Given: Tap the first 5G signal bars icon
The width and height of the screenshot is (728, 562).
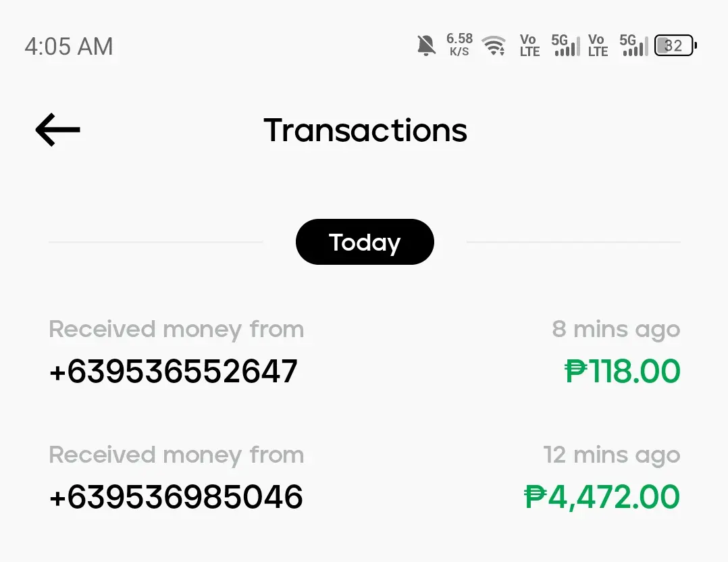Looking at the screenshot, I should pos(565,45).
